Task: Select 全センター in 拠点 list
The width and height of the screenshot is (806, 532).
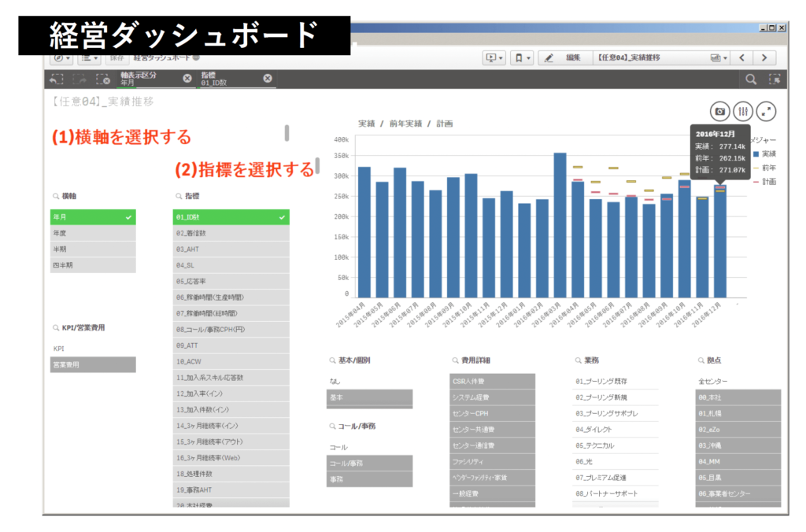Action: coord(738,382)
